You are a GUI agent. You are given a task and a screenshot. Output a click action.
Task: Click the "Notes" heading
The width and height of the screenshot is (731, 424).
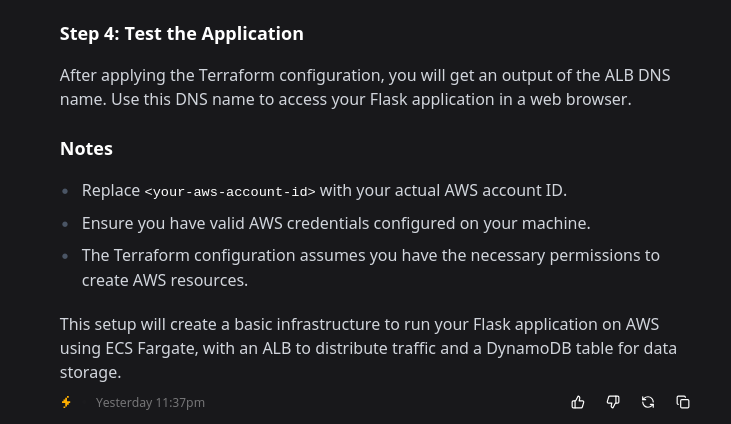click(86, 149)
